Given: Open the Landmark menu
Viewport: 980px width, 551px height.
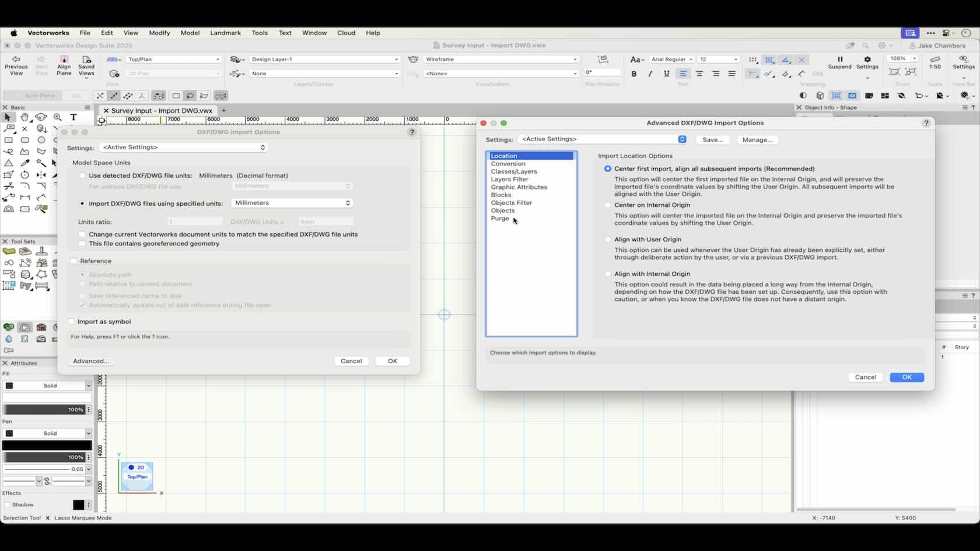Looking at the screenshot, I should pos(225,33).
